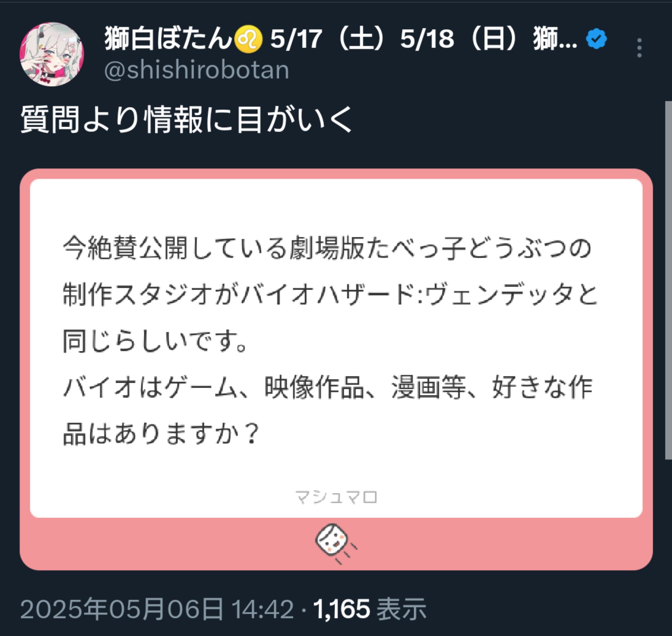Open the three-dot more options menu
672x636 pixels.
pyautogui.click(x=640, y=48)
